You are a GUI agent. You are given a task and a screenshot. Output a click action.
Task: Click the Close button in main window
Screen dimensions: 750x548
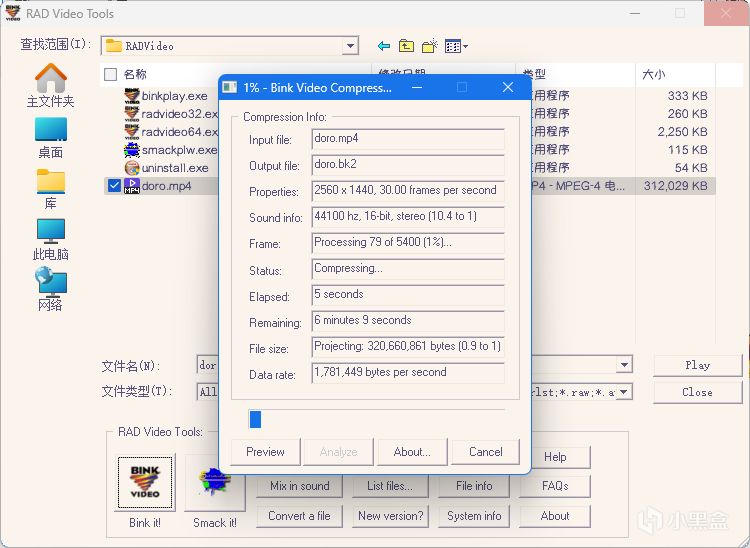[697, 392]
